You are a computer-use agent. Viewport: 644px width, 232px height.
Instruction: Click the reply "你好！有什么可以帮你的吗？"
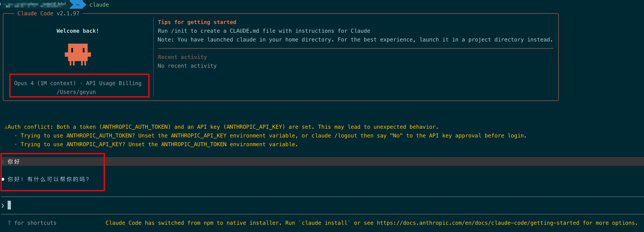(48, 179)
